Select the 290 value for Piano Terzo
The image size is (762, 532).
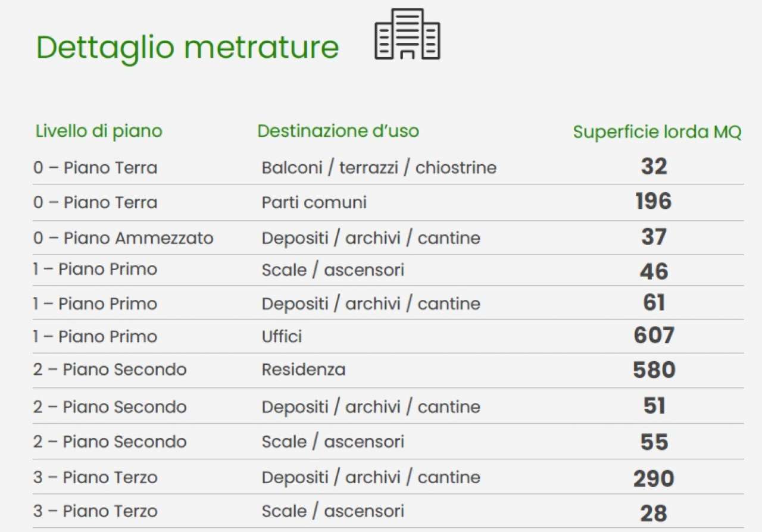[654, 478]
